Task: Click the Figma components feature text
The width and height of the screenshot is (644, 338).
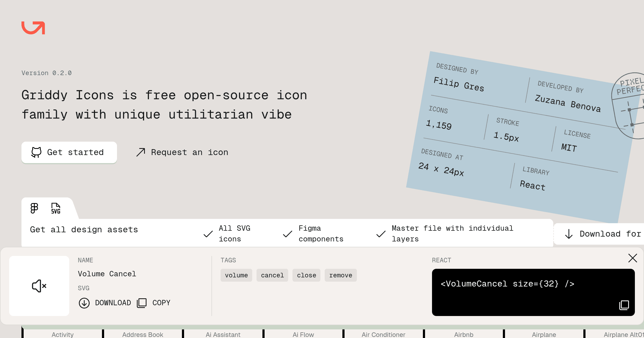Action: (x=321, y=234)
